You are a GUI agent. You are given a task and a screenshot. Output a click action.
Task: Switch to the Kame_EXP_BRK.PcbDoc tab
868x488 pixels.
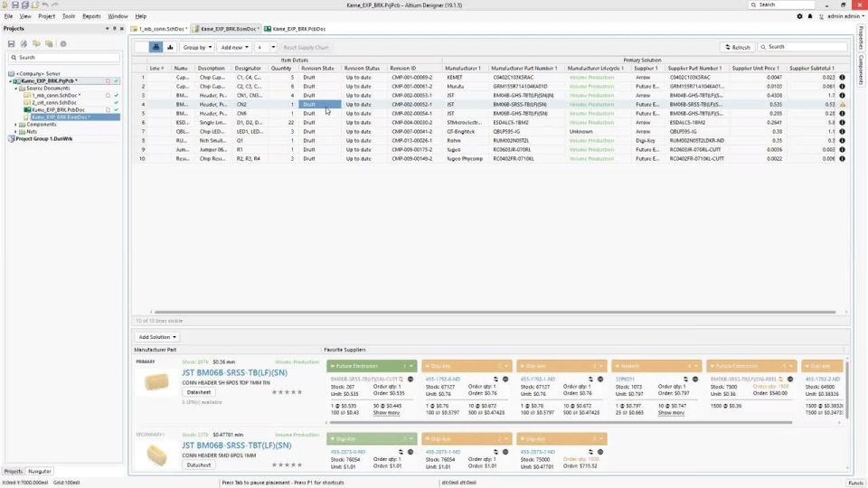pos(295,29)
